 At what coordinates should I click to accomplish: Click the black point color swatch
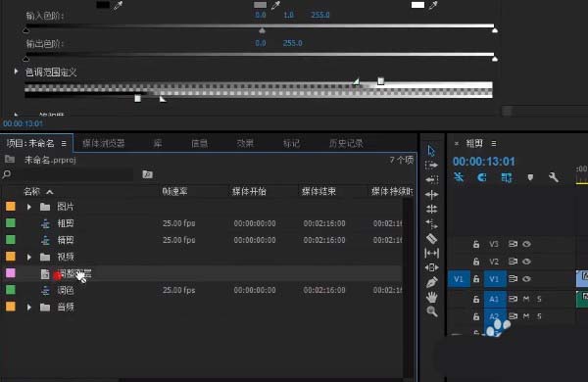[x=103, y=5]
